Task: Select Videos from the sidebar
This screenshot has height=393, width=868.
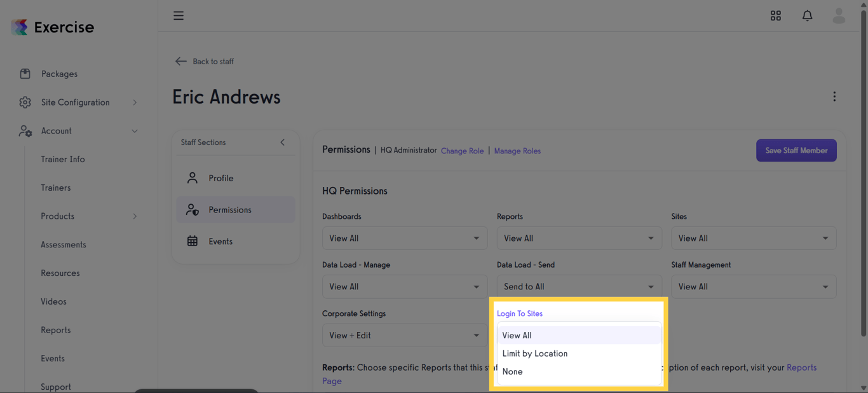Action: (53, 301)
